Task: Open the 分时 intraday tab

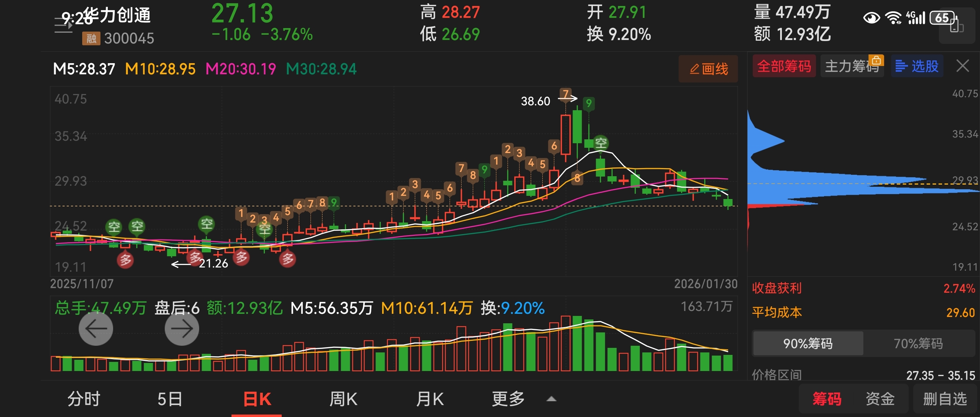Action: click(x=84, y=399)
